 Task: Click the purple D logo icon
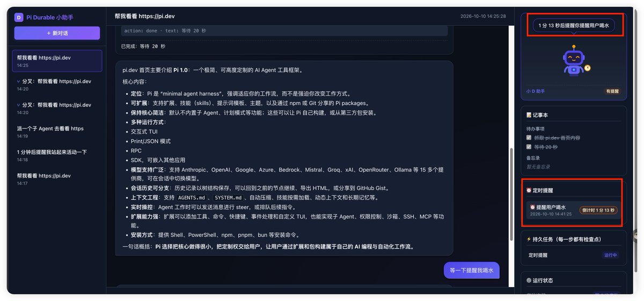coord(19,17)
